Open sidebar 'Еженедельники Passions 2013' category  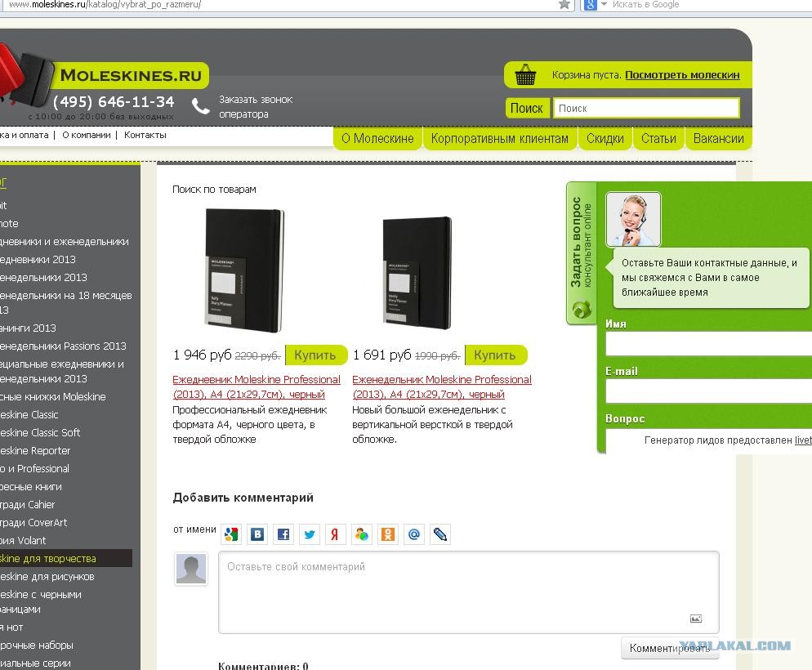pos(63,346)
